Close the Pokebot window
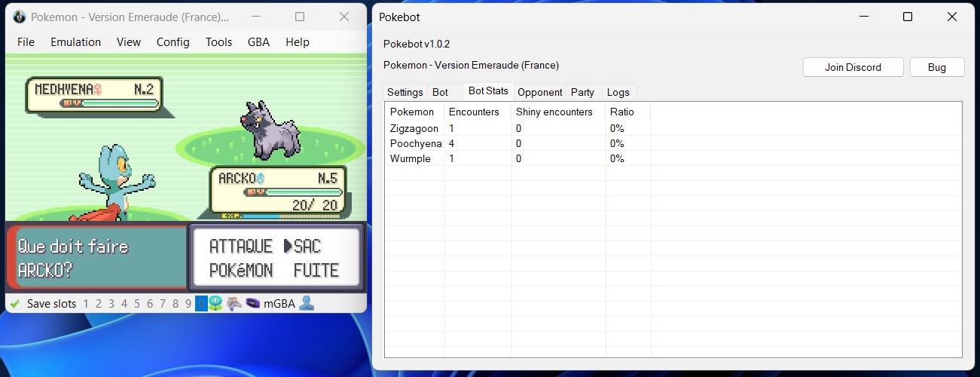This screenshot has height=377, width=980. (x=952, y=17)
